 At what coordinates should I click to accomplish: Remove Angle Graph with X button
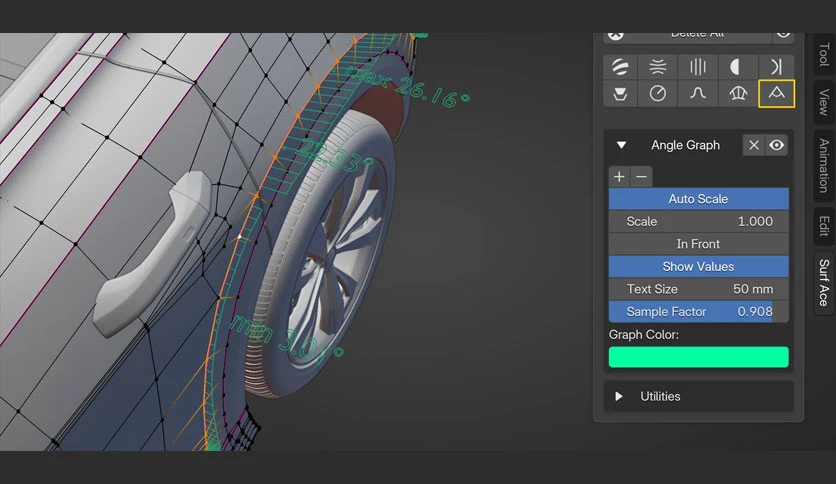click(753, 145)
